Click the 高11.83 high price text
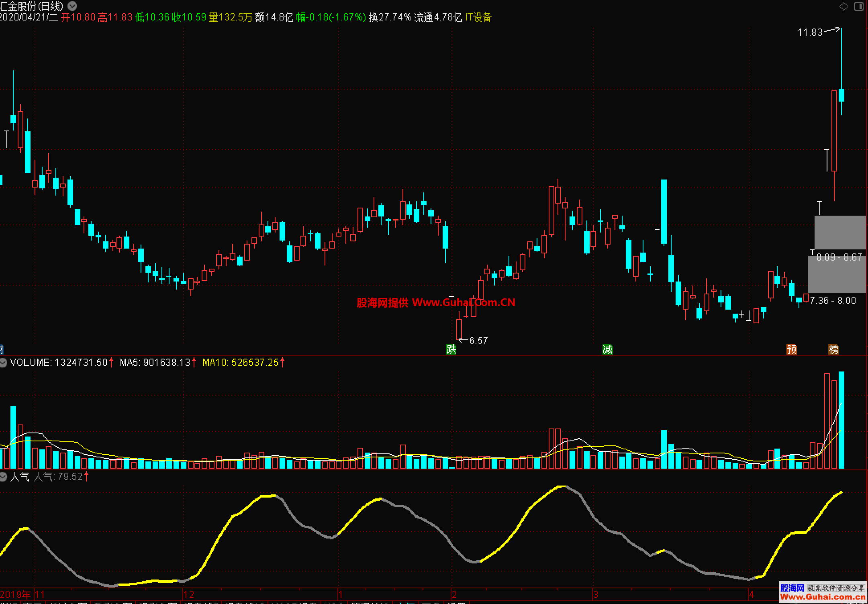 (x=115, y=17)
